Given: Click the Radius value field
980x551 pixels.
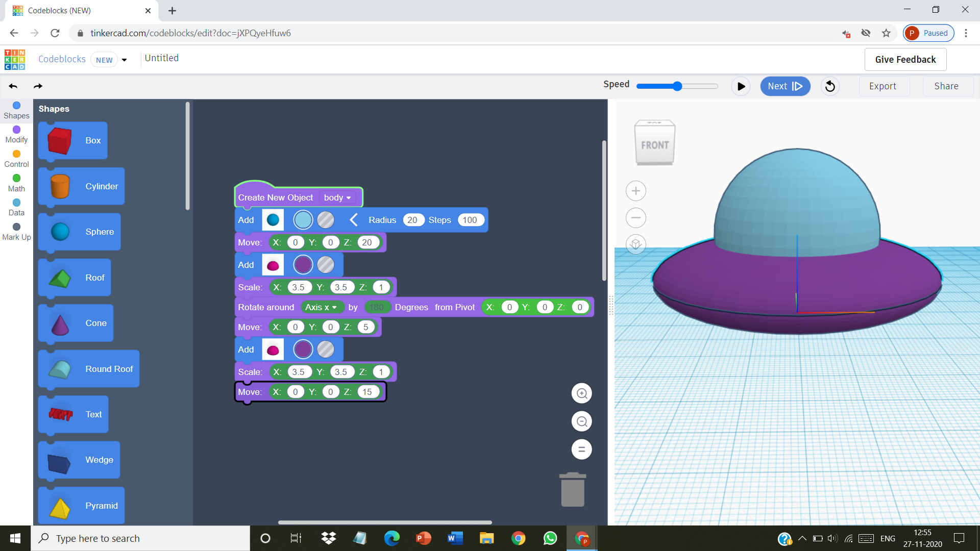Looking at the screenshot, I should click(413, 219).
